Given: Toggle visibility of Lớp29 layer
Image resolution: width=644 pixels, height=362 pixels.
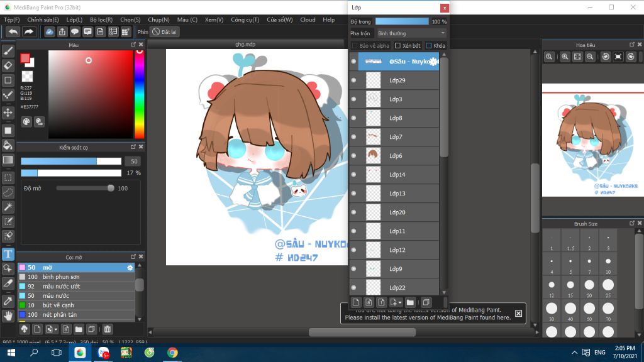Looking at the screenshot, I should 353,80.
